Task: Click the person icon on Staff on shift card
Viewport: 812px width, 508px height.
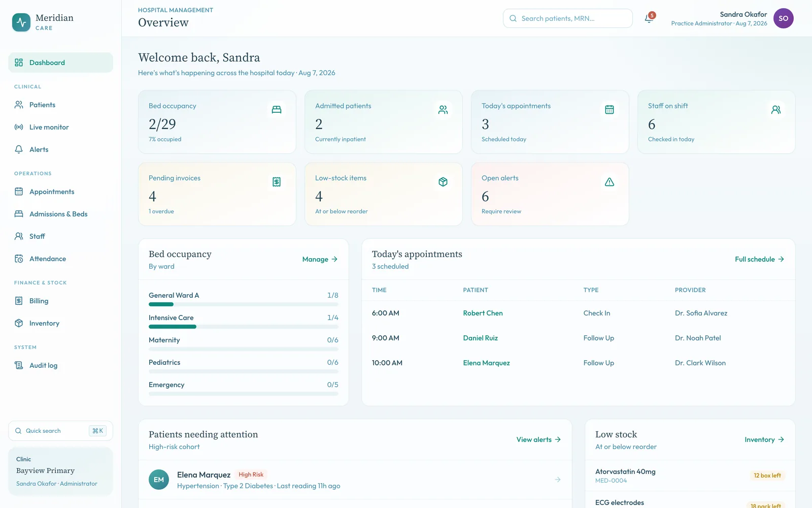Action: [776, 110]
